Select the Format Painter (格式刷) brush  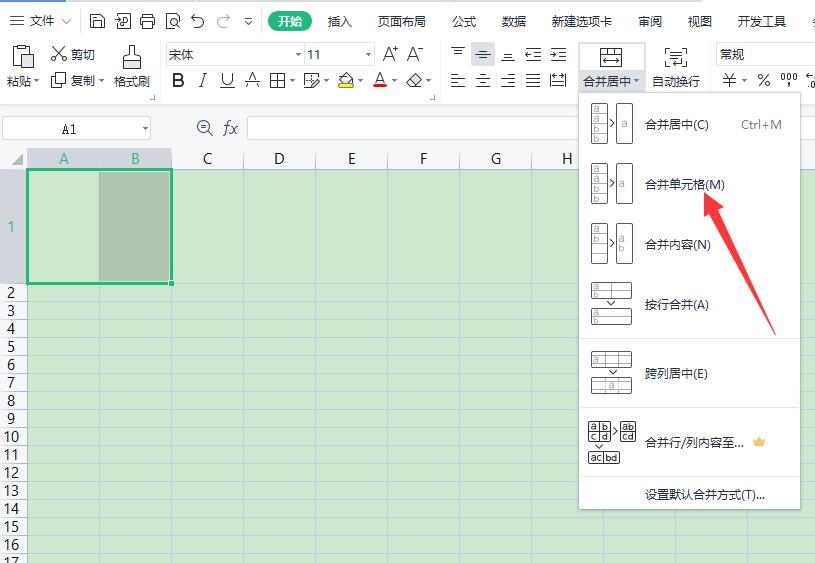pyautogui.click(x=132, y=57)
